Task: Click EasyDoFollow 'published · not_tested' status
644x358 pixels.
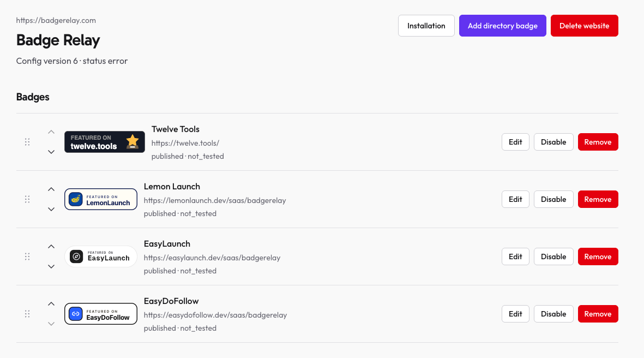Action: point(180,329)
